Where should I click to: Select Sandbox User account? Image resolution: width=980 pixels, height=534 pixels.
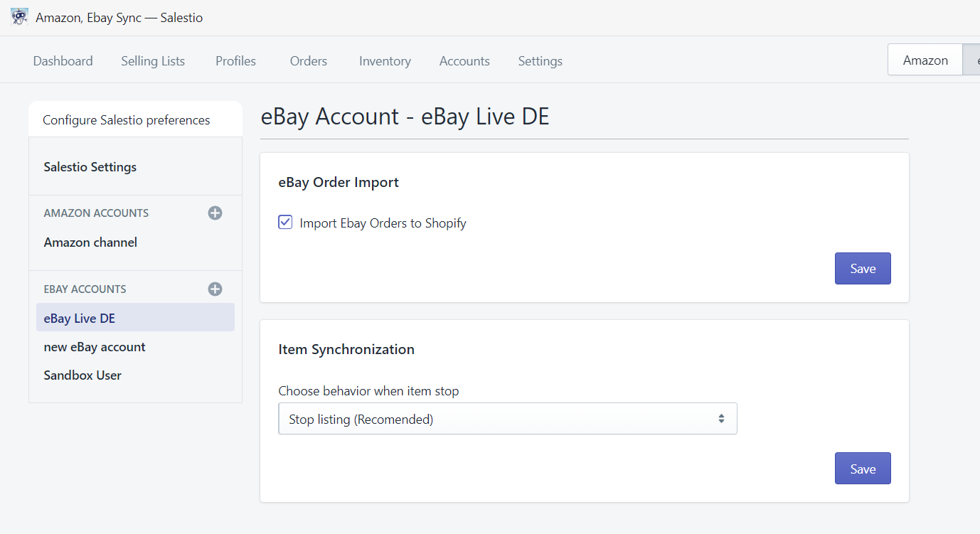pos(82,375)
